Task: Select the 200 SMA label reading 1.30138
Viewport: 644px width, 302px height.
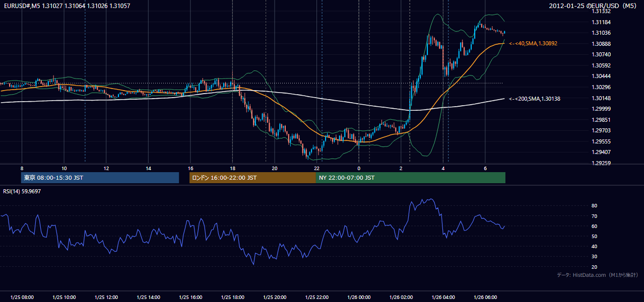Action: (x=535, y=99)
